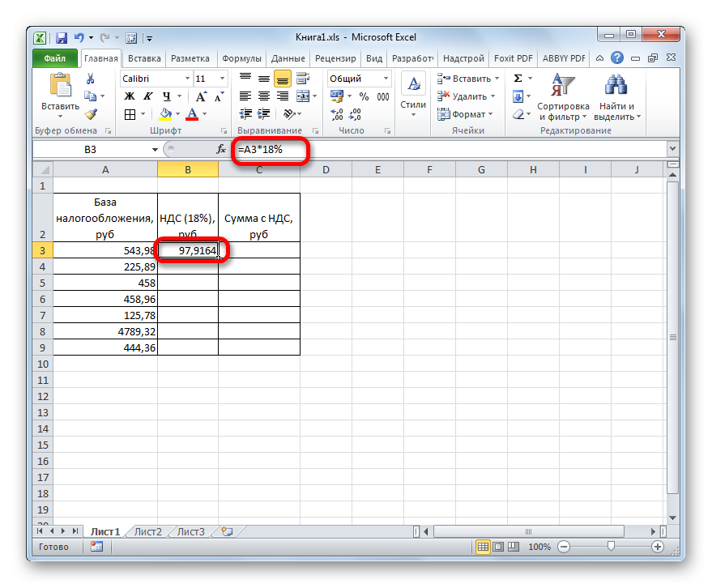Click the zoom in plus button
This screenshot has width=712, height=588.
(658, 548)
